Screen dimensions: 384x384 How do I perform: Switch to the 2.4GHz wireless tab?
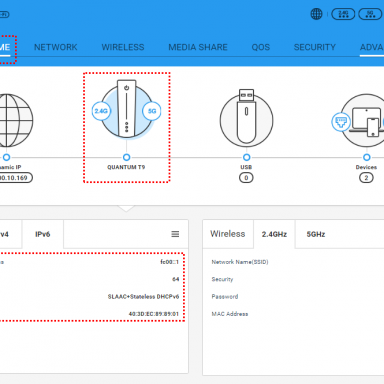click(274, 234)
